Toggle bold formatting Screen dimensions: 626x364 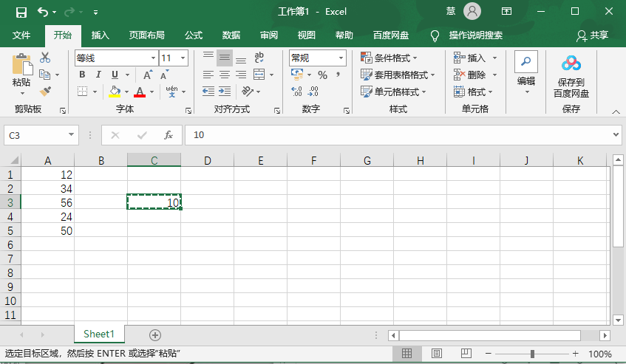[x=82, y=75]
